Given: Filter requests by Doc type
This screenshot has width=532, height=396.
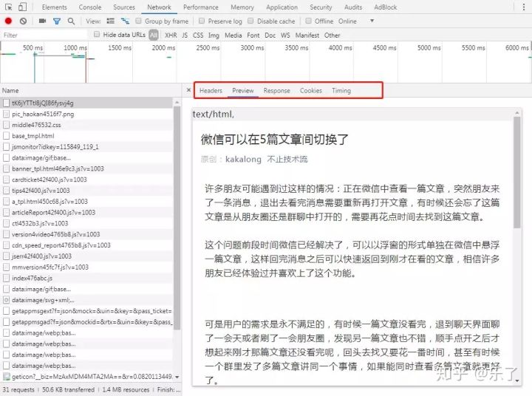Looking at the screenshot, I should 270,35.
